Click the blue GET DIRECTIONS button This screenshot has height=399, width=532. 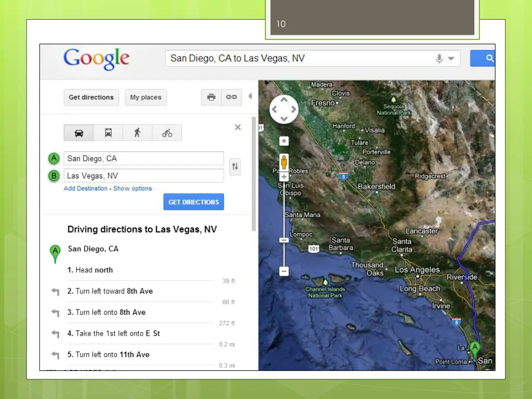click(x=194, y=202)
